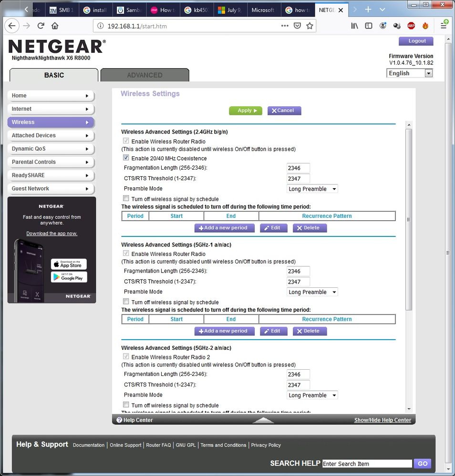Screen dimensions: 455x476
Task: Click the Apply button
Action: click(x=245, y=110)
